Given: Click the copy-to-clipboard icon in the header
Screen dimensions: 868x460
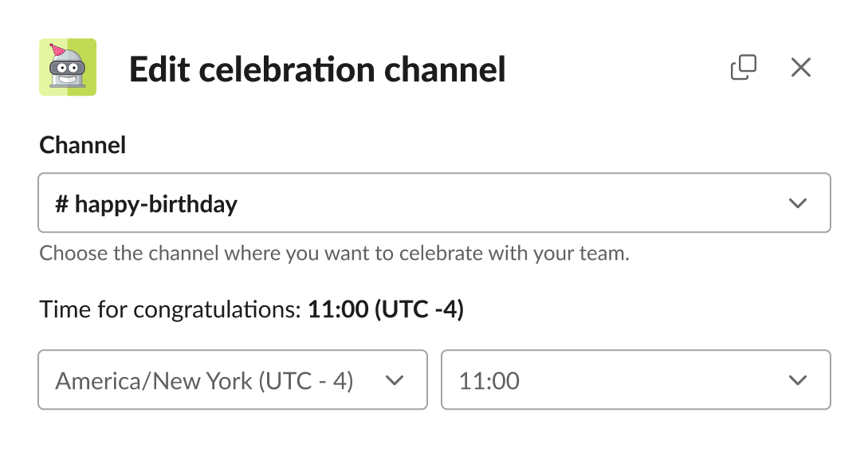Looking at the screenshot, I should (x=744, y=68).
